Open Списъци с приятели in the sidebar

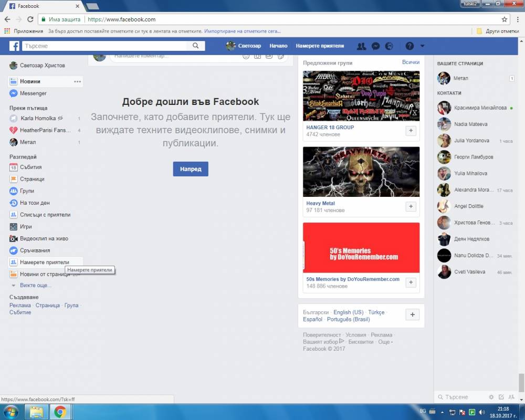point(45,214)
